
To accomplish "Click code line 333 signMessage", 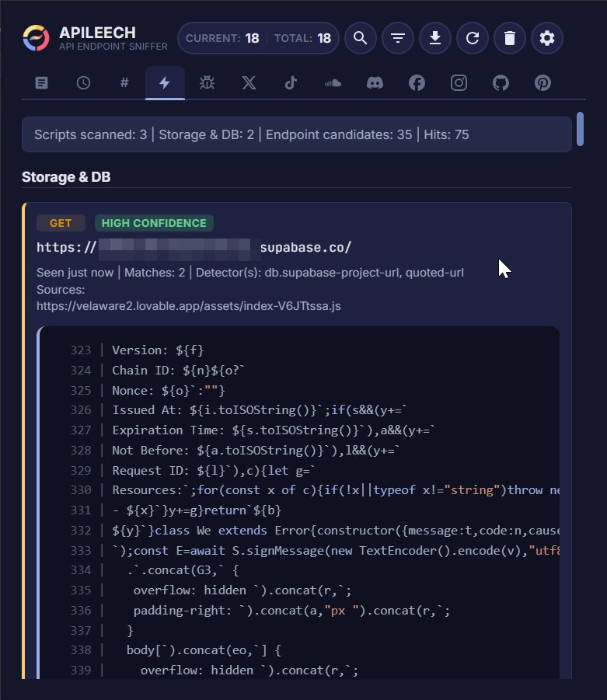I will pyautogui.click(x=336, y=551).
